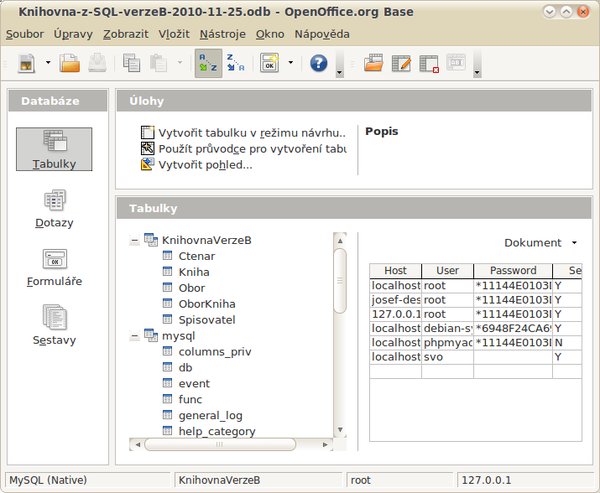Click preview cell with user svo
This screenshot has height=493, width=600.
pyautogui.click(x=447, y=357)
